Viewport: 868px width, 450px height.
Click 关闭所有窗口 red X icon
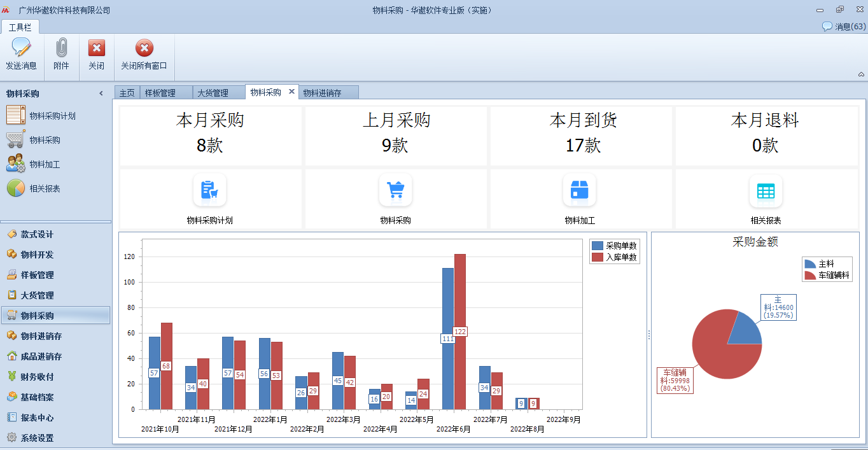click(144, 48)
